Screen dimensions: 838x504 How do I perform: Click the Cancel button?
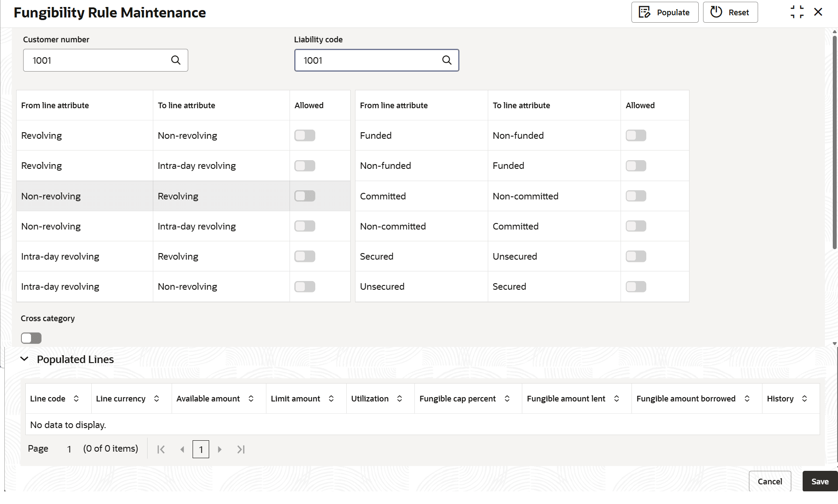point(769,481)
